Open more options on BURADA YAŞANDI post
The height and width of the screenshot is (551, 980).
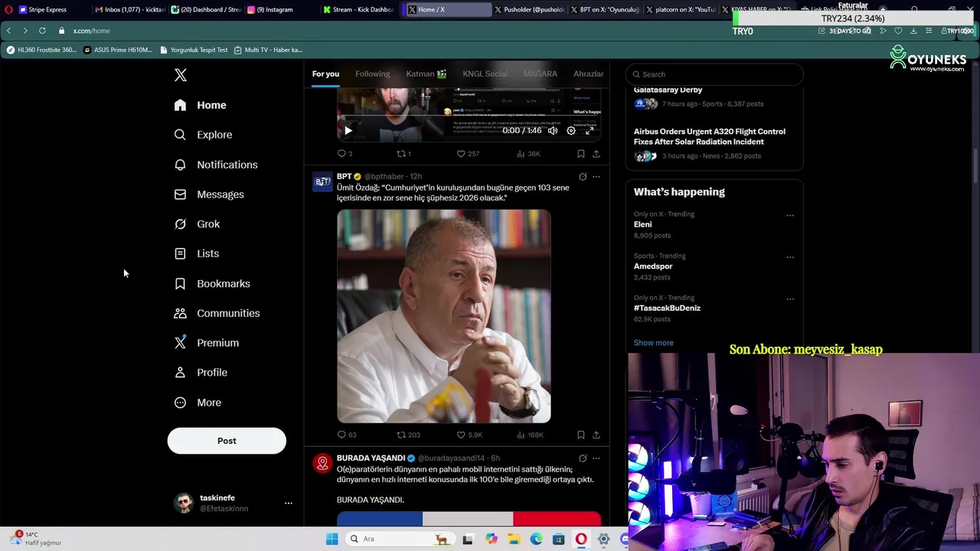coord(596,458)
